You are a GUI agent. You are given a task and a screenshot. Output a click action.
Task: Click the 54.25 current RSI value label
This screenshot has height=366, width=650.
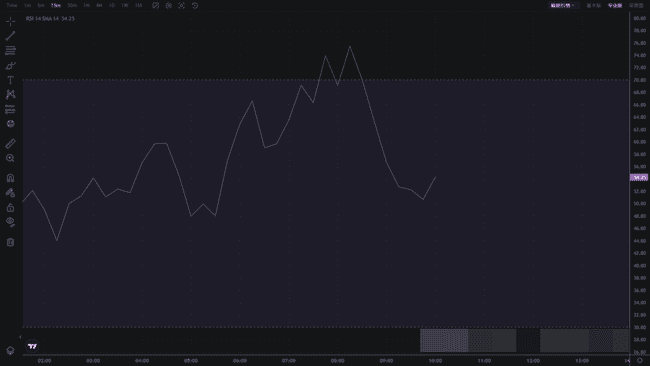(639, 177)
